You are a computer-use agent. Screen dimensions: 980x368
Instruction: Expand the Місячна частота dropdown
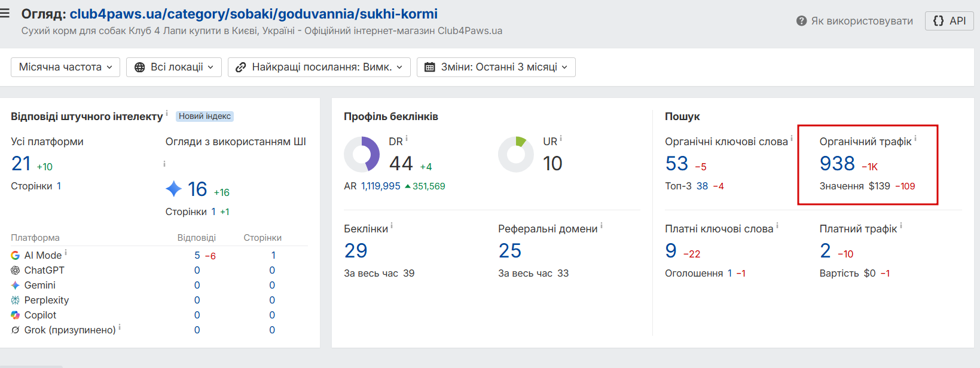(x=65, y=67)
